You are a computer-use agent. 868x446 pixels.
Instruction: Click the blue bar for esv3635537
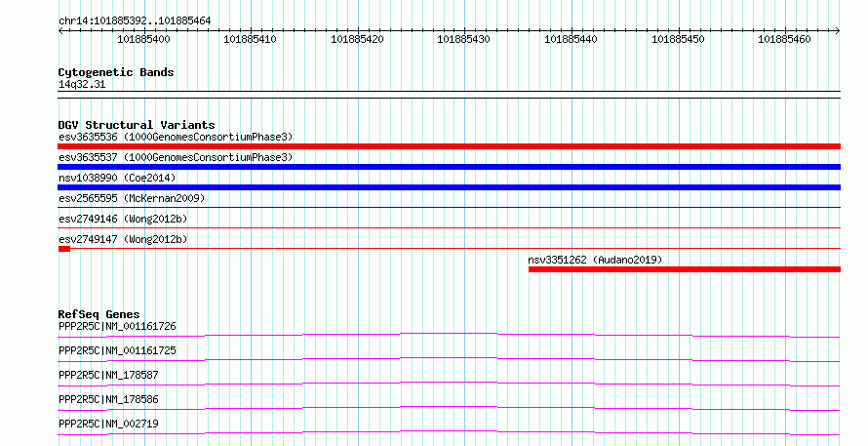449,167
